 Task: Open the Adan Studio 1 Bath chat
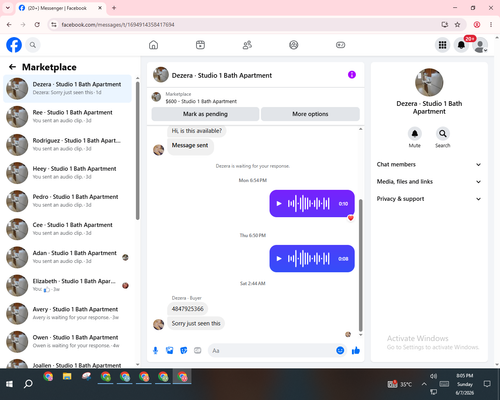pos(67,257)
